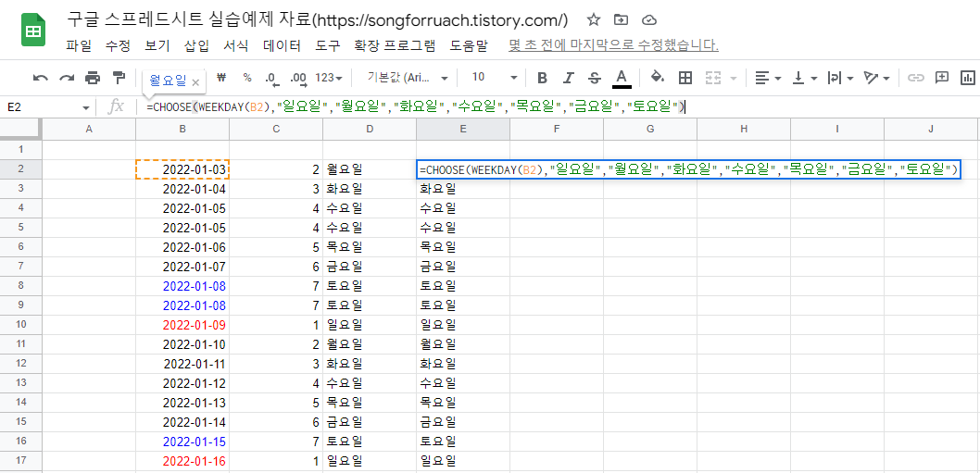The image size is (980, 473).
Task: Expand merge cells options arrow
Action: pyautogui.click(x=733, y=78)
